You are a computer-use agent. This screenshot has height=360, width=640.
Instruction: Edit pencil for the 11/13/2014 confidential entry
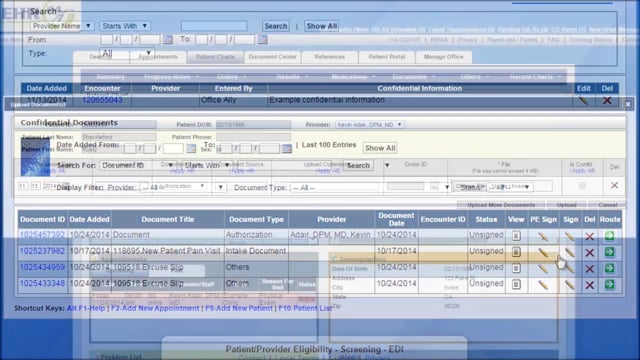[x=584, y=100]
